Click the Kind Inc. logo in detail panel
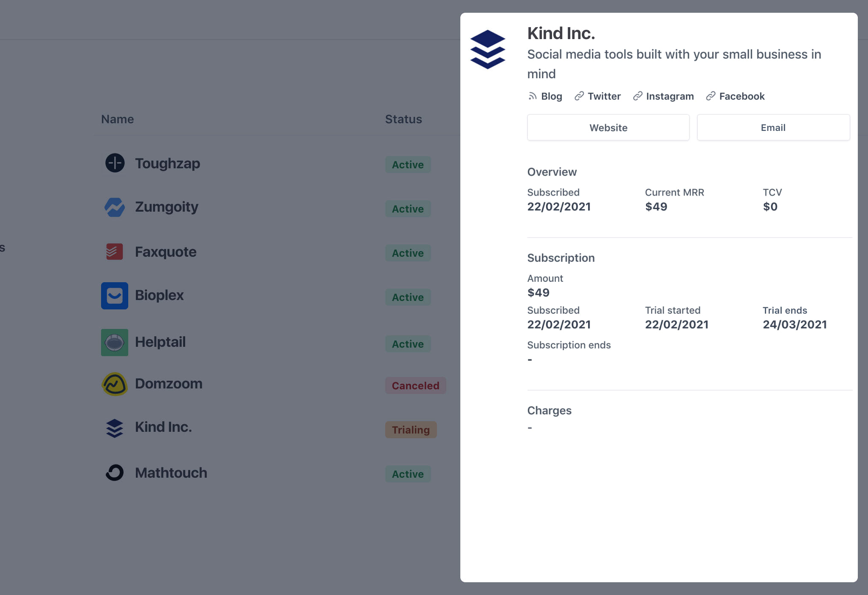 [488, 49]
